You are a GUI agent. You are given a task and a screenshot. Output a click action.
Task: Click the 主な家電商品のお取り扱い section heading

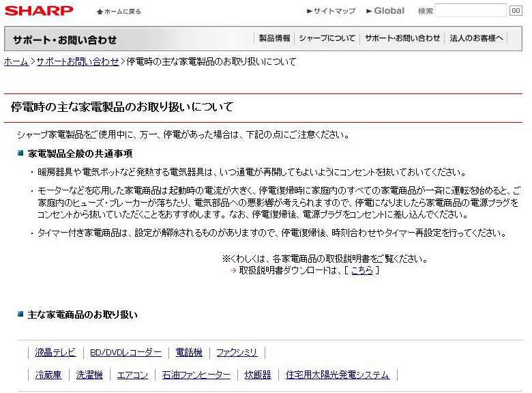[83, 315]
